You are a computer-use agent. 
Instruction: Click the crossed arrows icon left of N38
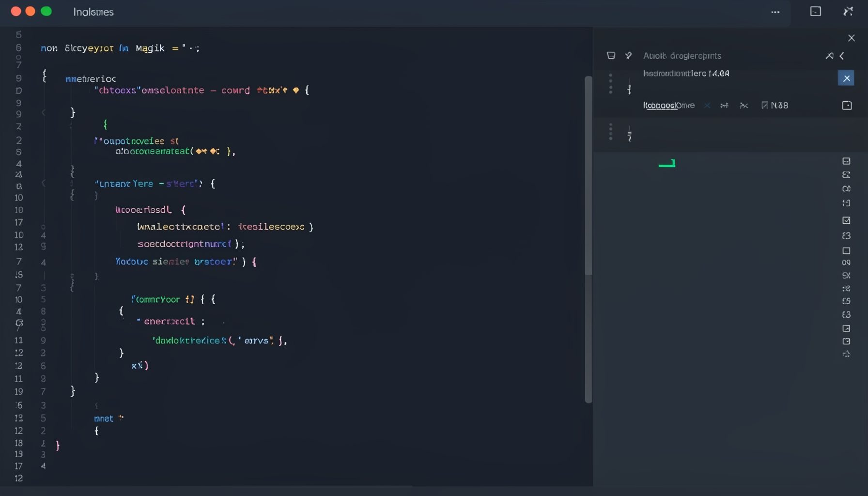(744, 106)
